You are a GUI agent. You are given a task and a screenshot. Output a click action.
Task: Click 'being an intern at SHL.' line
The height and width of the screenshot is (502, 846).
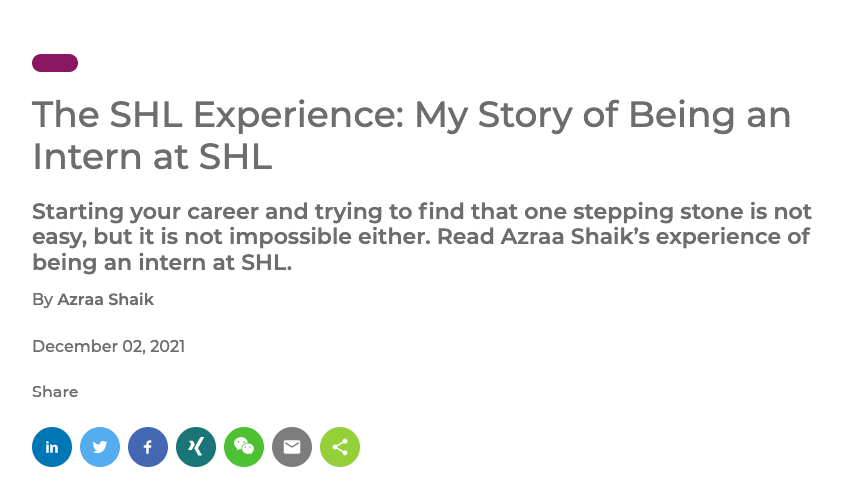click(x=162, y=262)
